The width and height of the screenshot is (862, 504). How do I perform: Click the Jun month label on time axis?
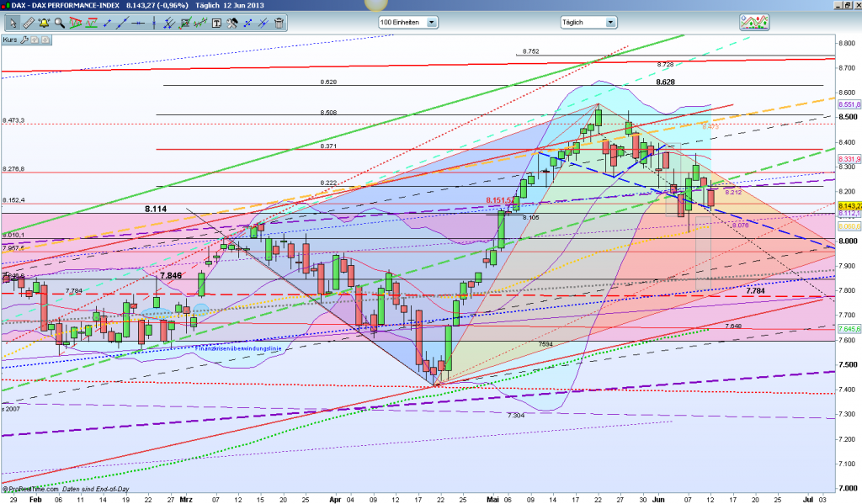658,500
